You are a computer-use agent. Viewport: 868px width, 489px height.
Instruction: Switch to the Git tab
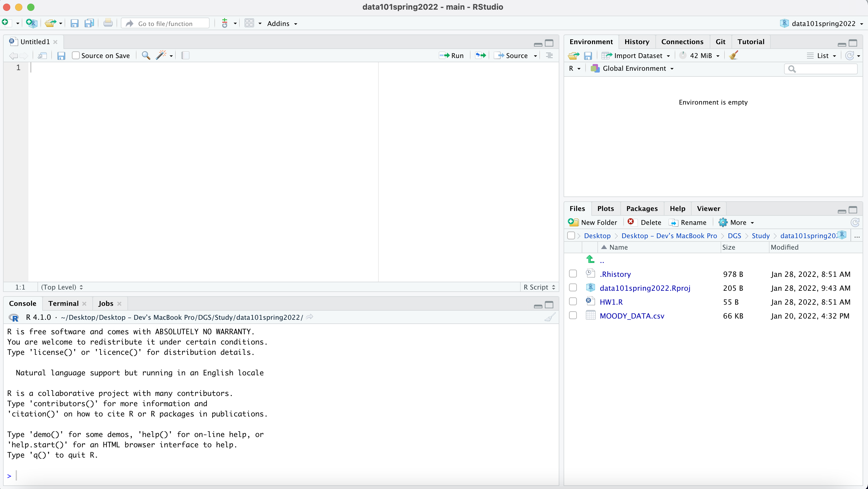720,42
